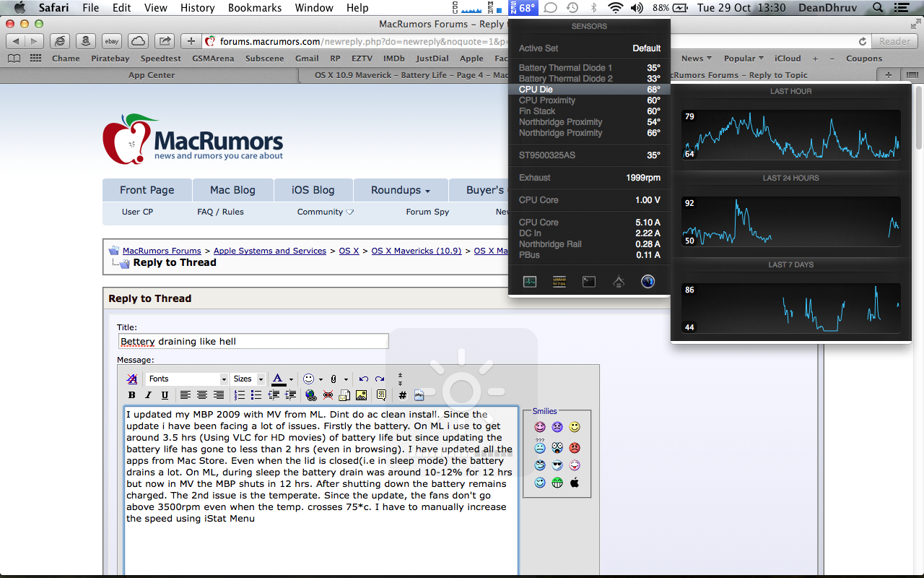Open text color dropdown arrow
The width and height of the screenshot is (924, 578).
point(291,379)
